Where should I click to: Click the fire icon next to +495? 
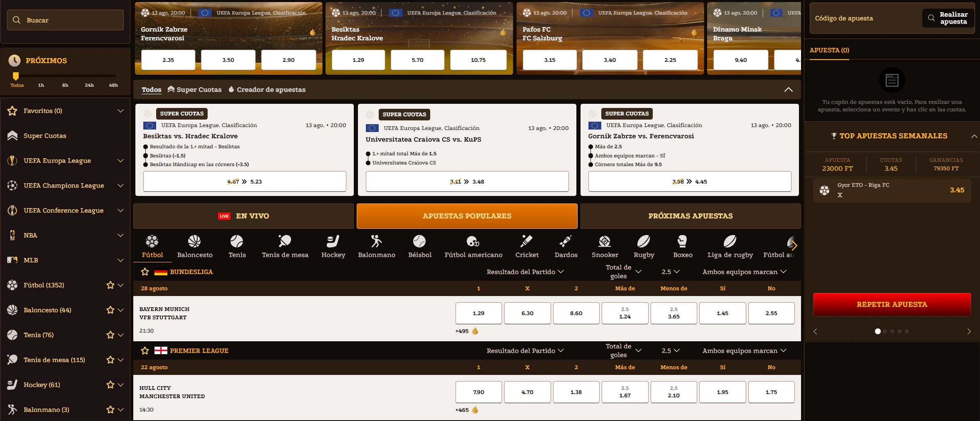[x=475, y=331]
